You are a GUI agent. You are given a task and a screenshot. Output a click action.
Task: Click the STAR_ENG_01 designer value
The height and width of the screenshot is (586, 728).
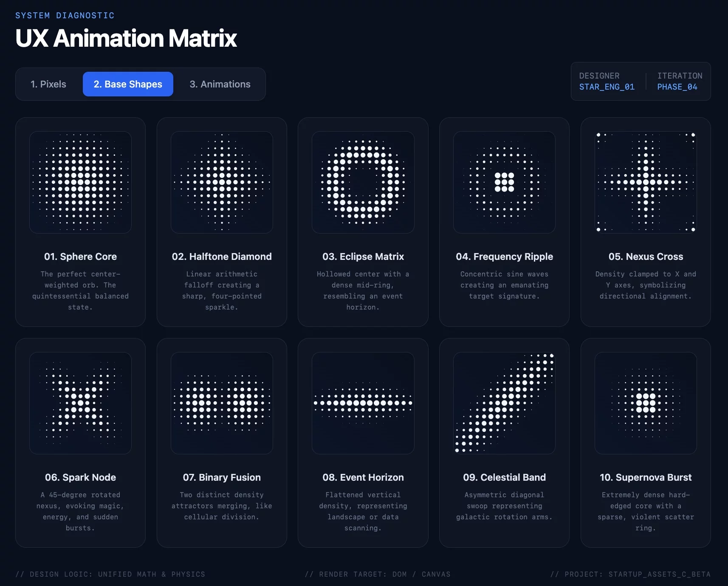(607, 87)
